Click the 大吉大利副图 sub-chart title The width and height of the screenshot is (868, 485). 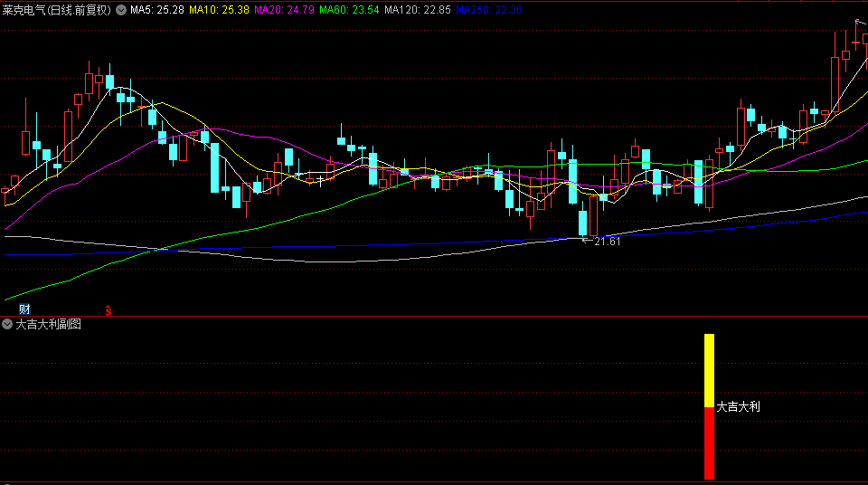tap(49, 324)
